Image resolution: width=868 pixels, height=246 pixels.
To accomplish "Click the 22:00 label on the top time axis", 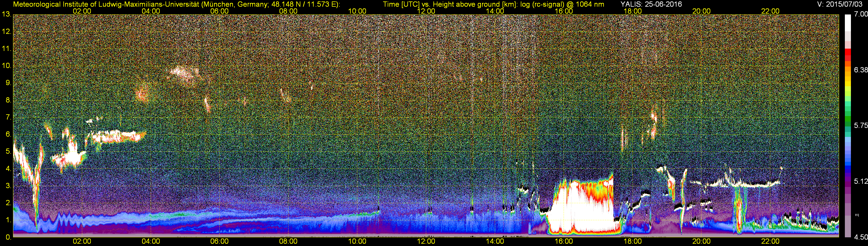I will click(x=770, y=11).
